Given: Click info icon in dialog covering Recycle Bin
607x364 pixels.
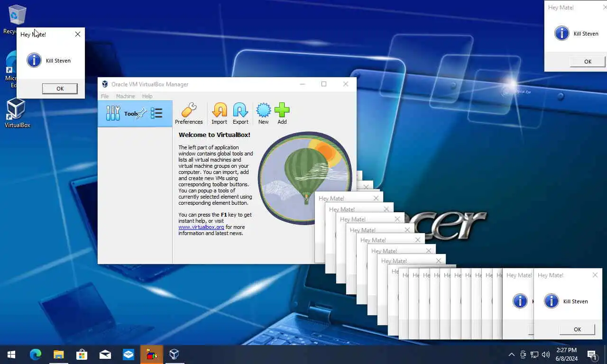Looking at the screenshot, I should tap(34, 60).
